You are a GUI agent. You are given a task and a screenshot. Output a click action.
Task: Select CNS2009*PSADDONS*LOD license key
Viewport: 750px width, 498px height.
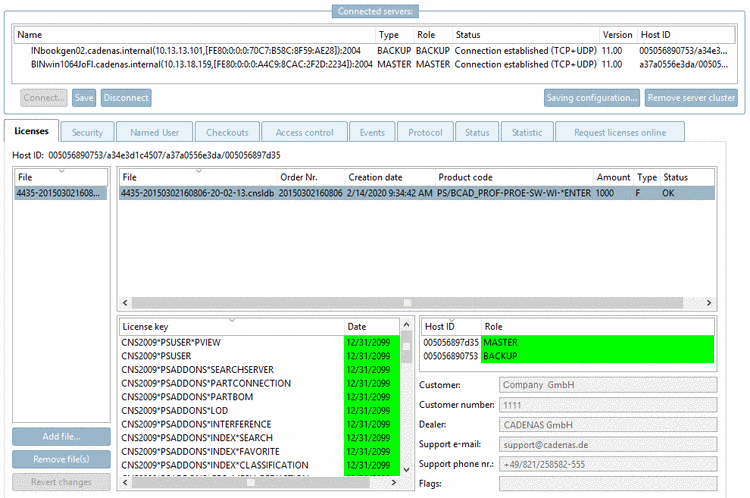260,410
